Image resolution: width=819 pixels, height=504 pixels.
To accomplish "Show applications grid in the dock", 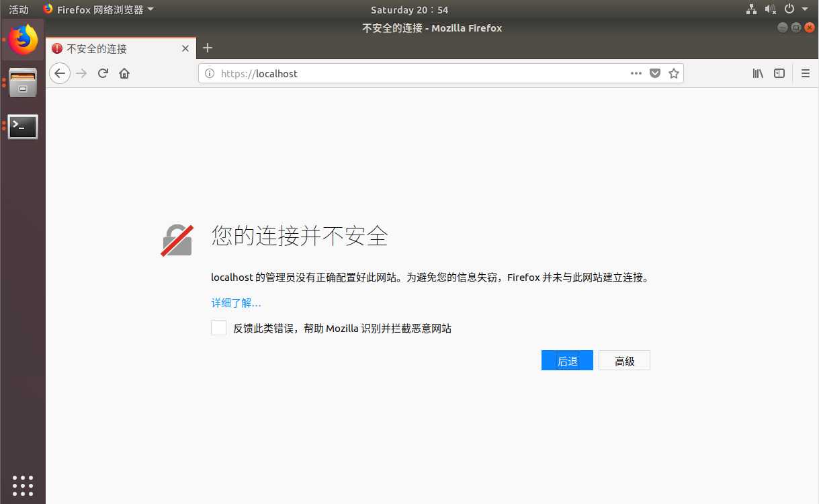I will [23, 485].
